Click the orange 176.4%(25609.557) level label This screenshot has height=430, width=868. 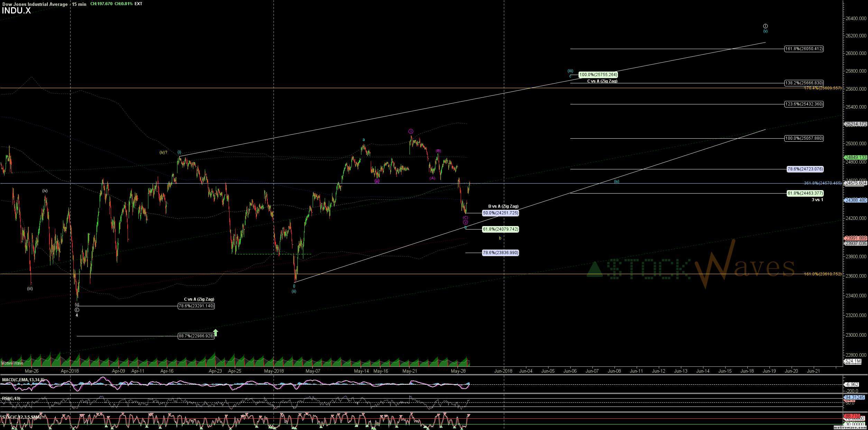(x=823, y=88)
